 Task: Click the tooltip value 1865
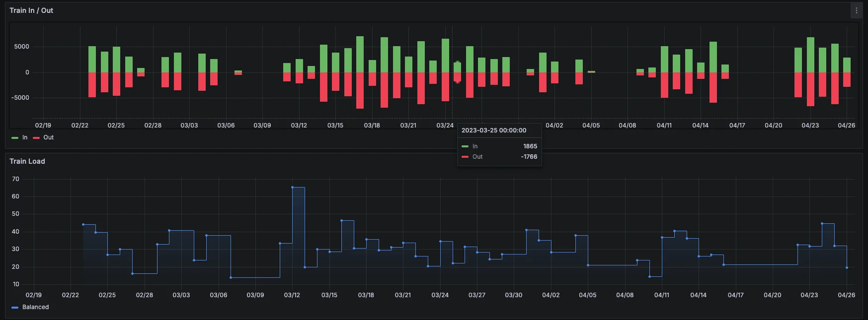530,146
